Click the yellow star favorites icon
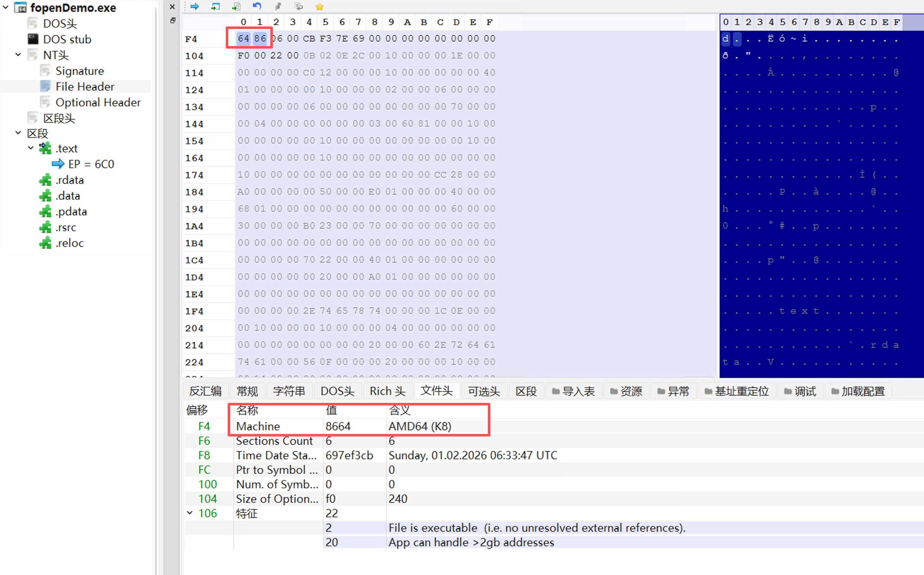Image resolution: width=924 pixels, height=575 pixels. click(319, 7)
